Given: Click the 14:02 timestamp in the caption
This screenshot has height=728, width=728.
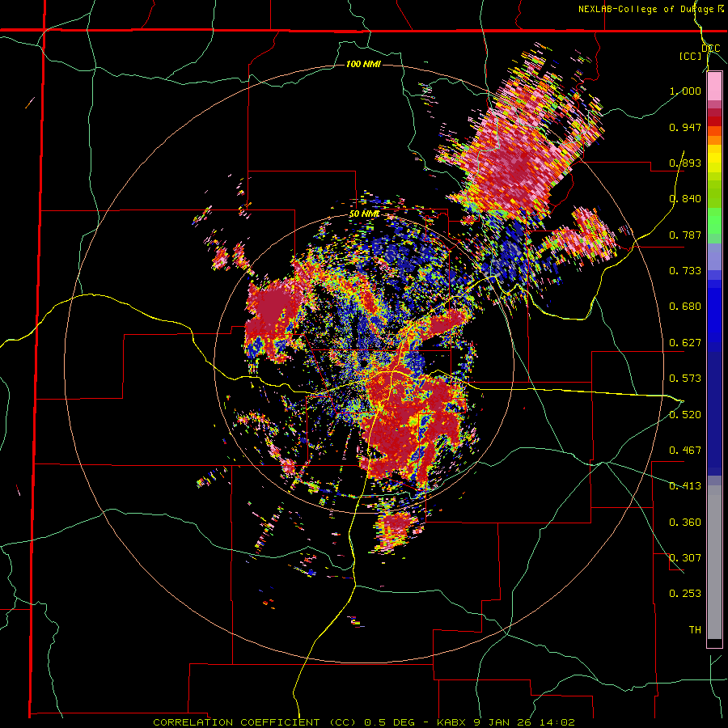Looking at the screenshot, I should point(559,722).
